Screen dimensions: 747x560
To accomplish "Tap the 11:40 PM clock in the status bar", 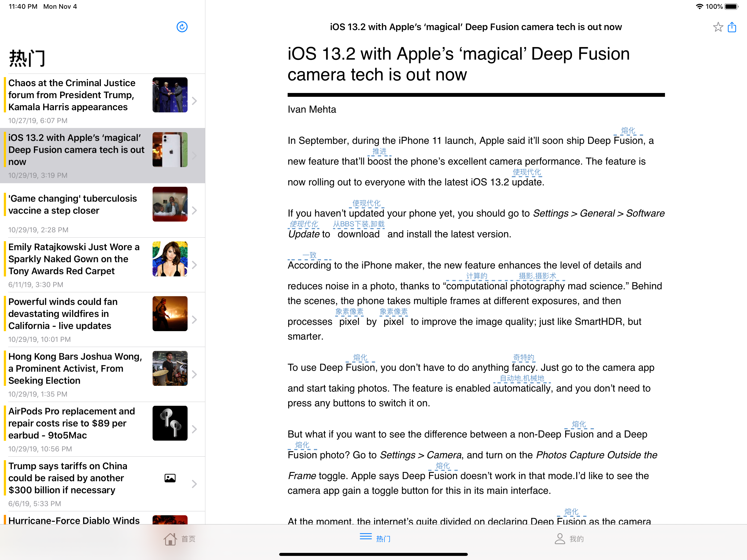I will pyautogui.click(x=23, y=6).
